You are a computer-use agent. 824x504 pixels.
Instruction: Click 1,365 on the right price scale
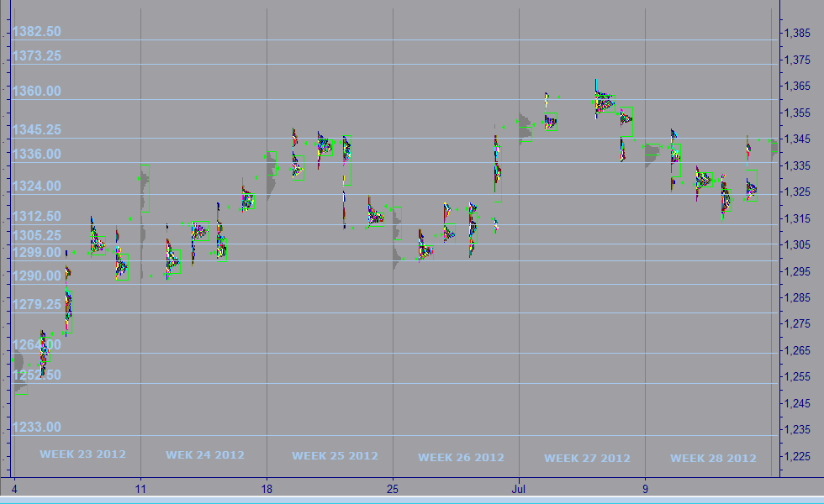click(797, 87)
